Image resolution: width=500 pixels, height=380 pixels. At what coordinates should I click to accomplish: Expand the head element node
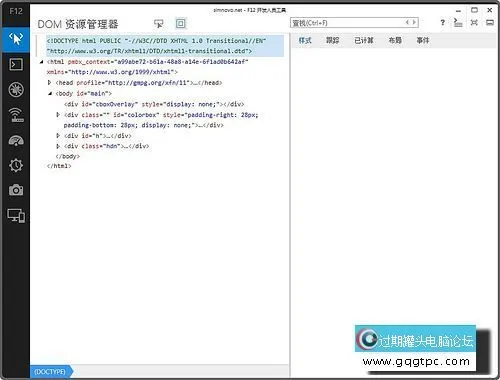pyautogui.click(x=49, y=82)
